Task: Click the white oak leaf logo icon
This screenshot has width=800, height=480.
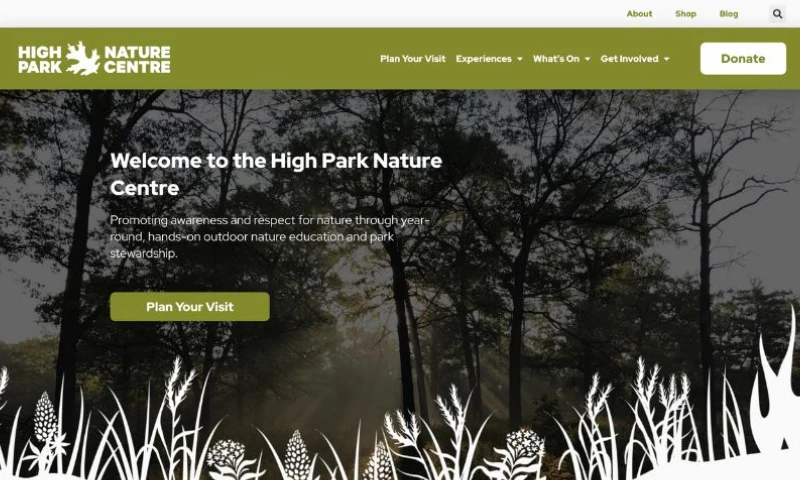Action: click(83, 59)
